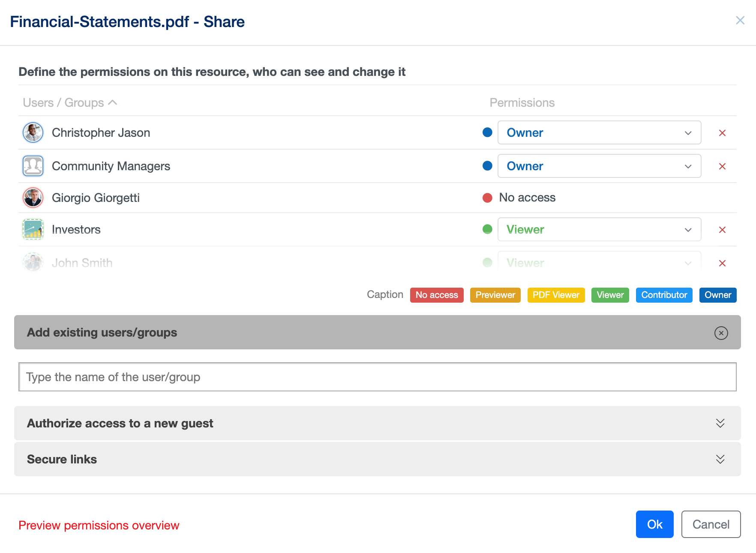Focus the user/group name input field
756x553 pixels.
click(x=377, y=377)
